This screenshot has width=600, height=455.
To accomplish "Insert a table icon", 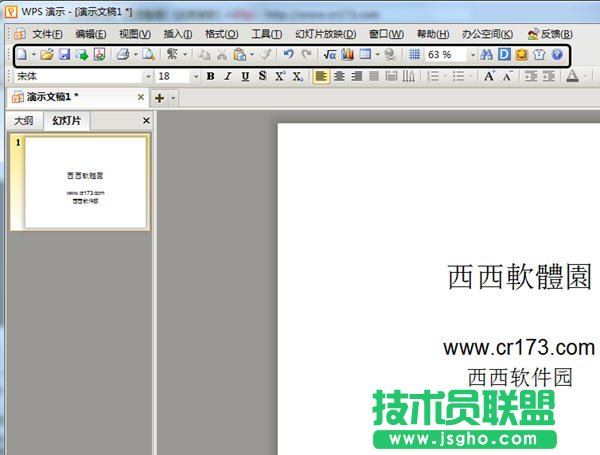I will [365, 55].
